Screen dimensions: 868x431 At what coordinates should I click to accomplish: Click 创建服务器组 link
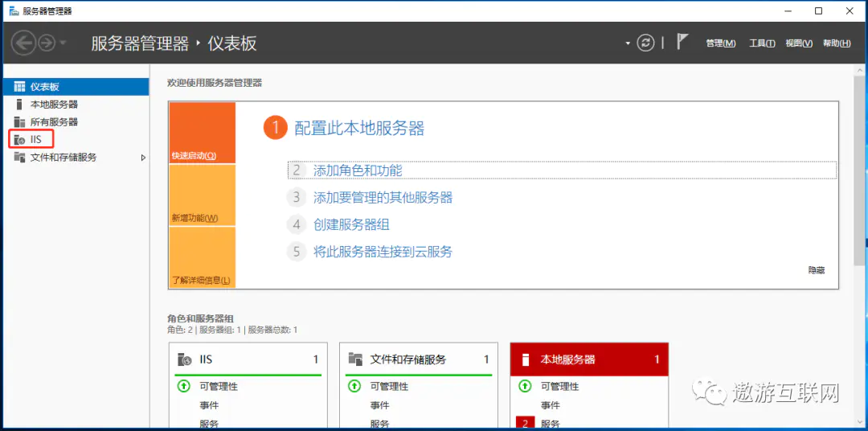click(x=351, y=224)
